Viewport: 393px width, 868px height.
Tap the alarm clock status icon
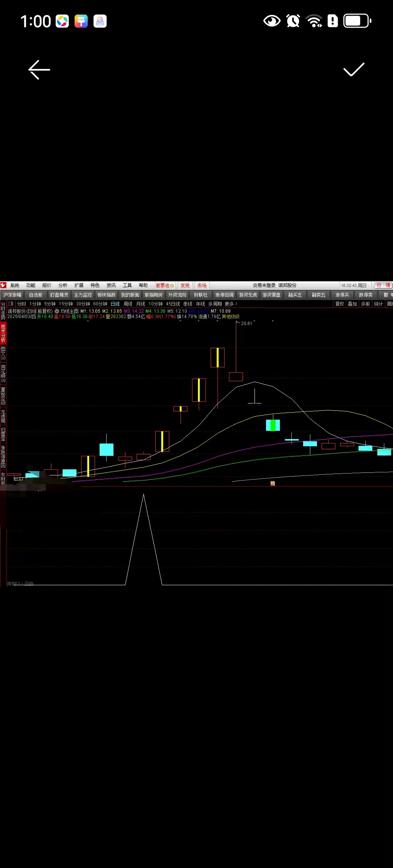pyautogui.click(x=293, y=21)
